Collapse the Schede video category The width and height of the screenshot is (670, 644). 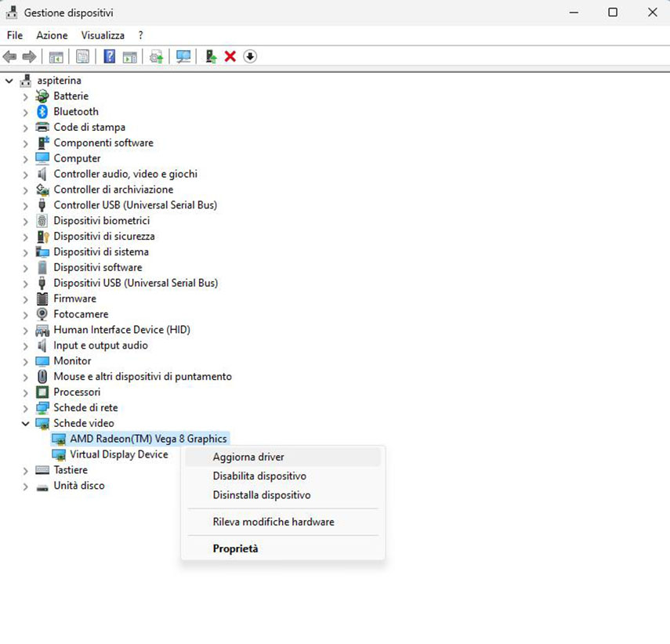tap(25, 423)
